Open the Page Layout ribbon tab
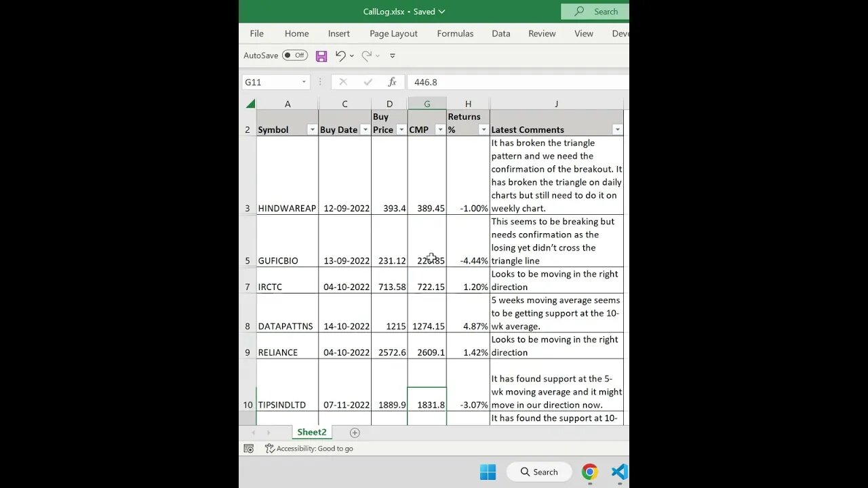This screenshot has width=868, height=488. coord(393,33)
